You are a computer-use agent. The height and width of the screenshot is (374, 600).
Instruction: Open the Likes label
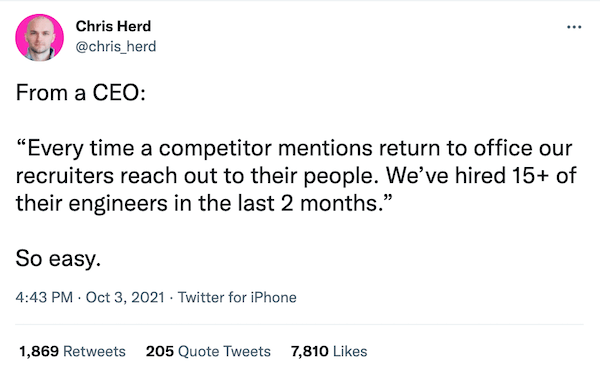(x=350, y=351)
